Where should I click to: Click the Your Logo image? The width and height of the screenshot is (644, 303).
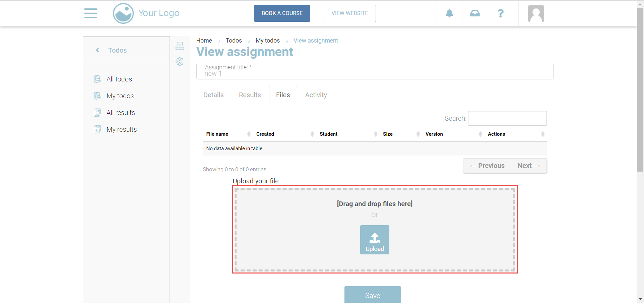[146, 13]
